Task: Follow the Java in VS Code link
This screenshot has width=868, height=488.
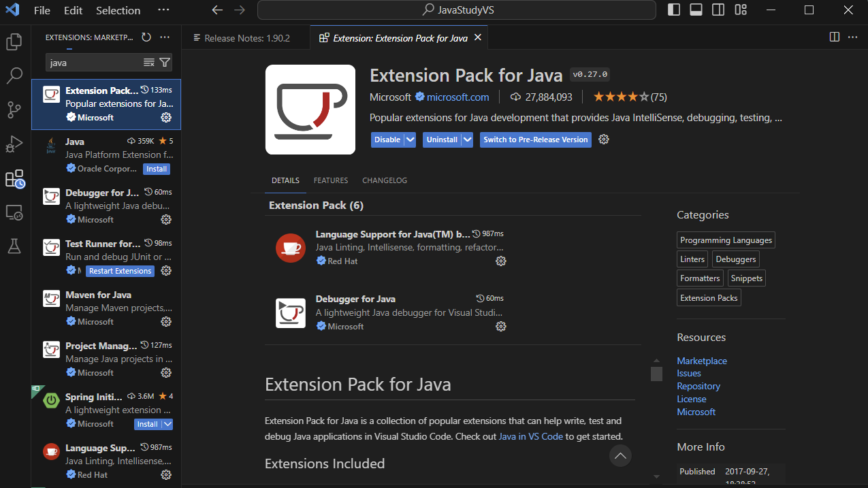Action: (x=531, y=436)
